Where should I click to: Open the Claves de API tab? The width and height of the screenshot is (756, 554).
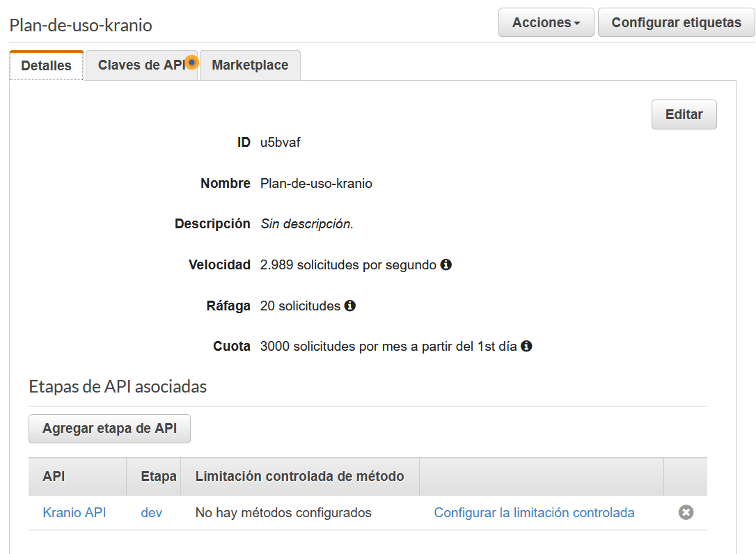pos(141,65)
